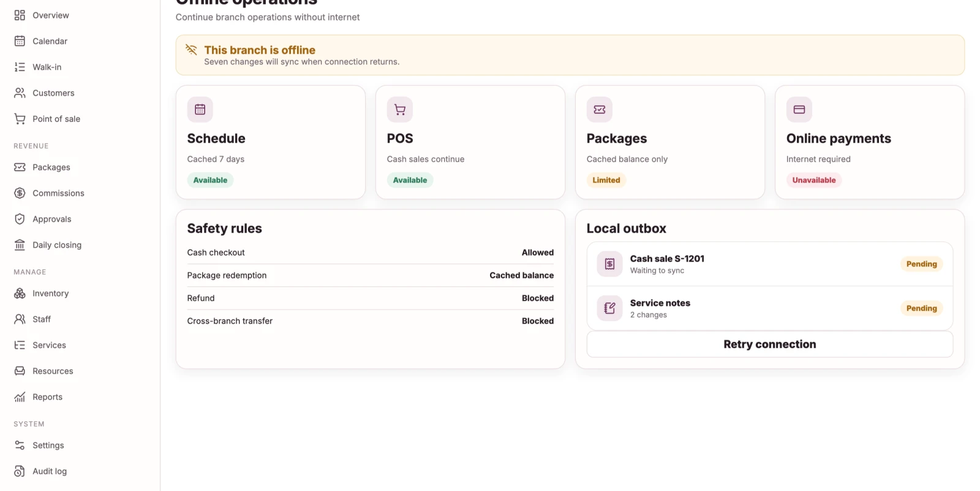Click the Packages ticket icon in sidebar
The width and height of the screenshot is (980, 491).
pos(20,167)
